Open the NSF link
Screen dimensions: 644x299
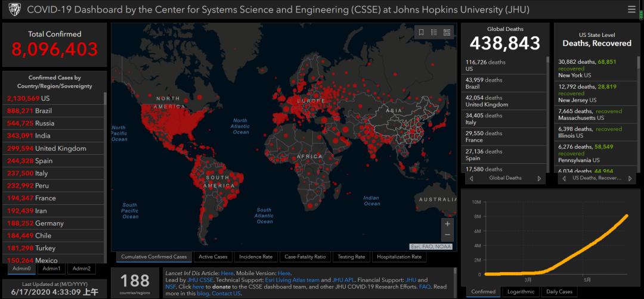pos(171,286)
